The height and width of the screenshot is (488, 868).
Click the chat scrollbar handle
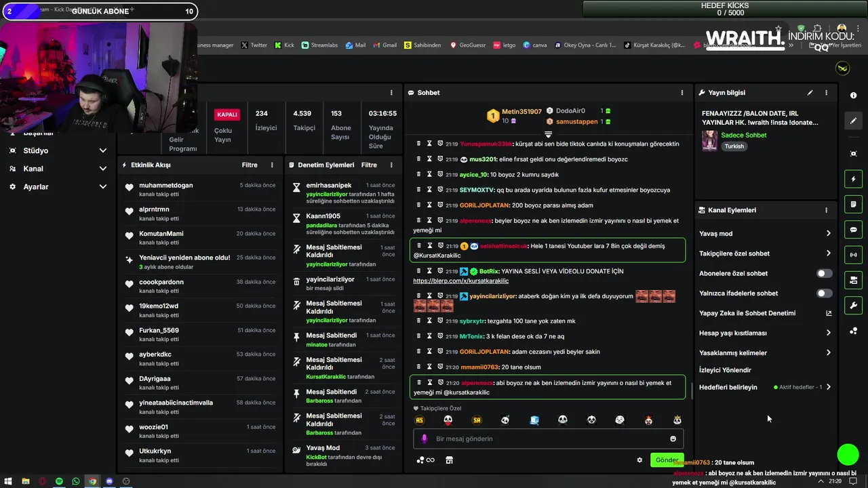[691, 391]
